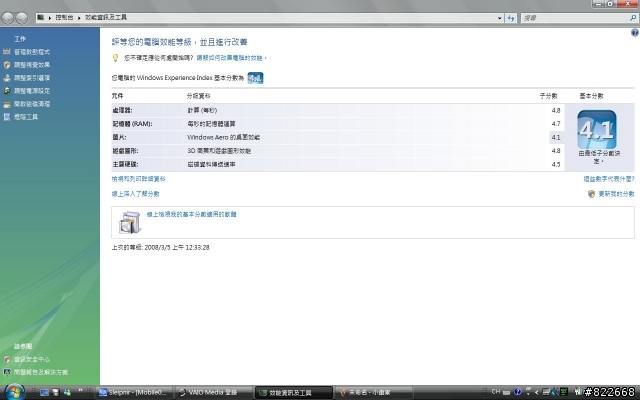The image size is (640, 400).
Task: Select the processor (處理器) row
Action: (x=338, y=110)
